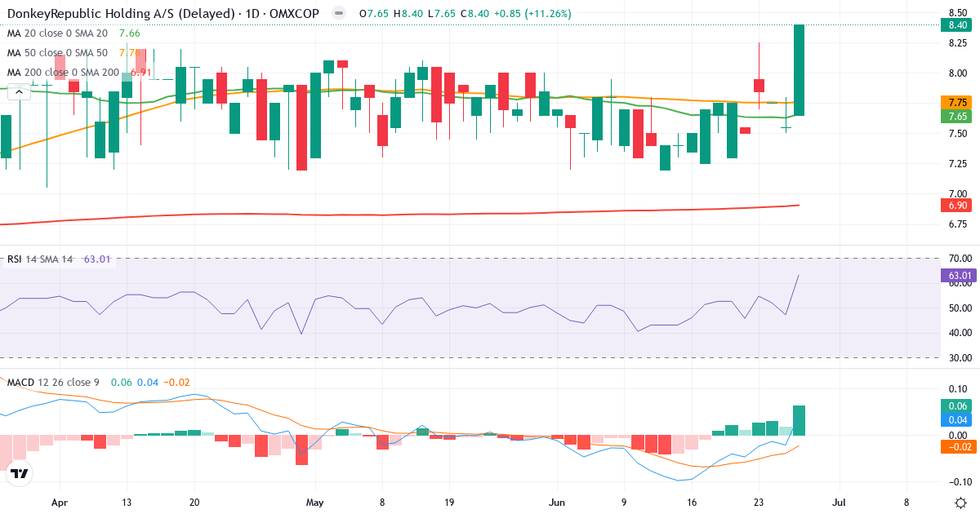Click the 16 date on time axis
980x514 pixels.
(x=692, y=503)
